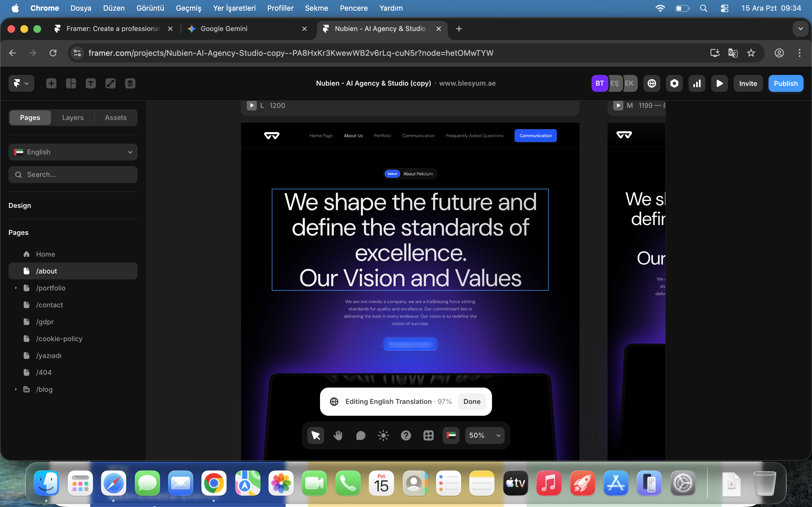Image resolution: width=812 pixels, height=507 pixels.
Task: Open the English language dropdown
Action: pos(73,152)
